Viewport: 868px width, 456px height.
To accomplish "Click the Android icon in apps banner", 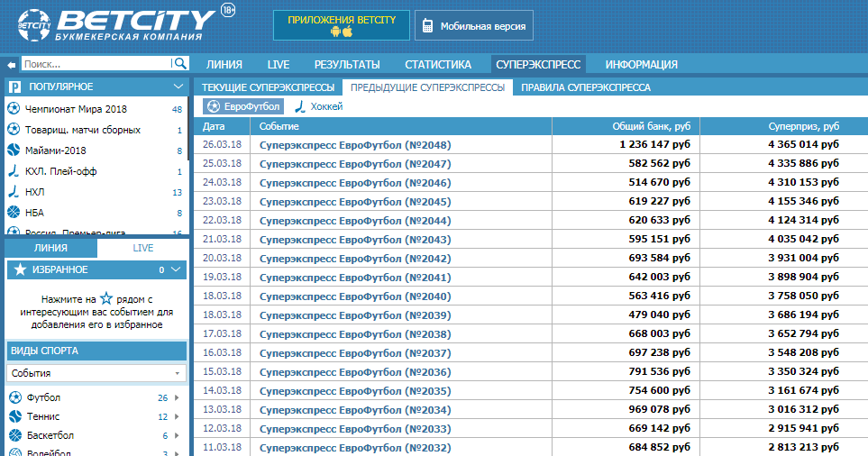I will 335,32.
